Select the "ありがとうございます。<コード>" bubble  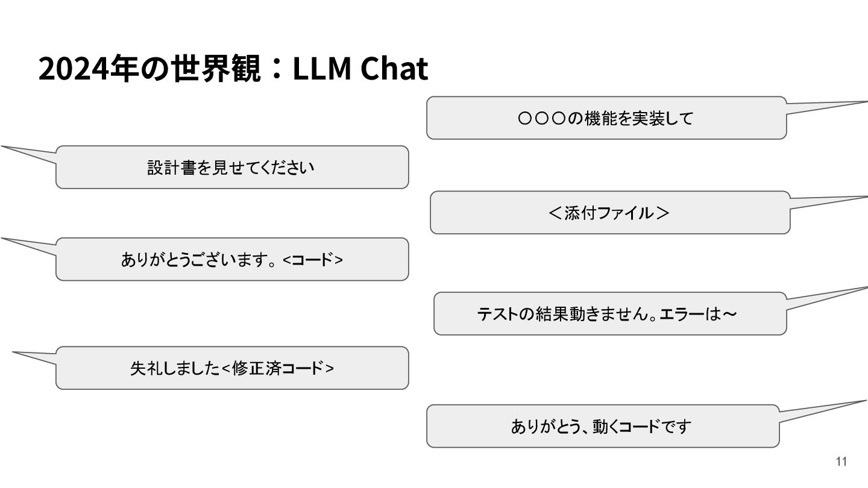pyautogui.click(x=231, y=260)
